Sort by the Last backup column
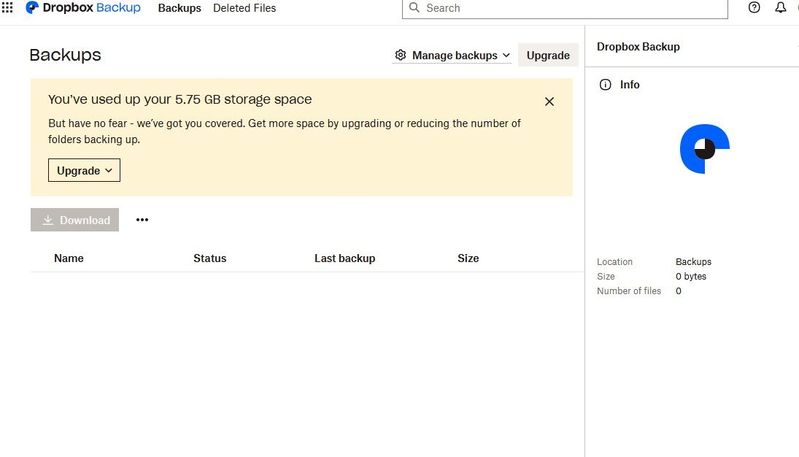The height and width of the screenshot is (457, 799). pos(344,258)
